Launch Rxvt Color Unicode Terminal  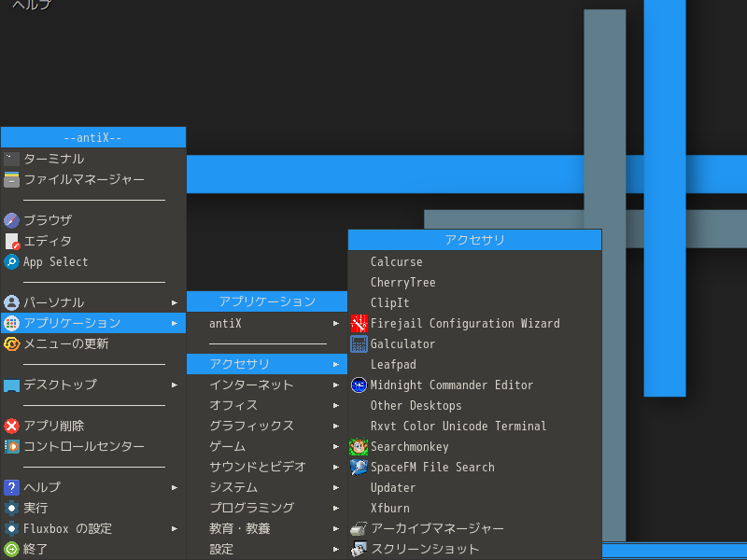(x=475, y=427)
